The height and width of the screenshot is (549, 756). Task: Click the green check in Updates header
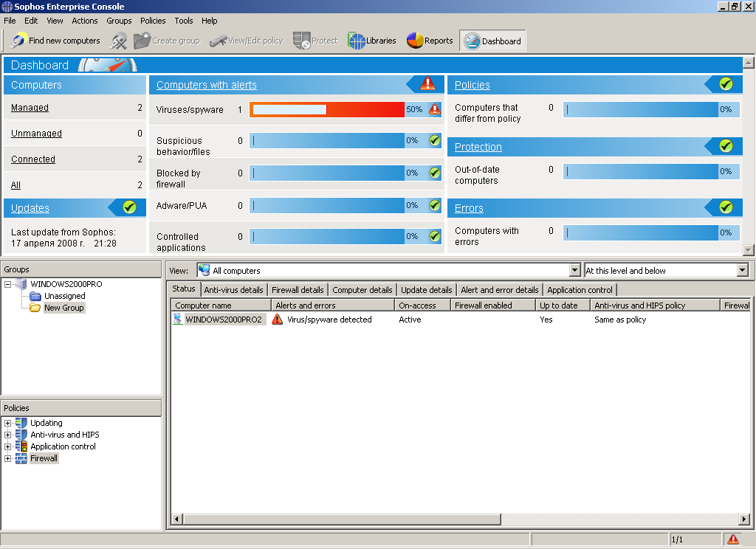coord(129,207)
